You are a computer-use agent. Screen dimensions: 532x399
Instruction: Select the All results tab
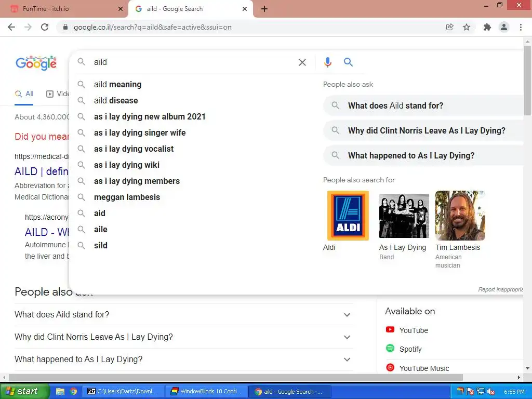click(24, 94)
